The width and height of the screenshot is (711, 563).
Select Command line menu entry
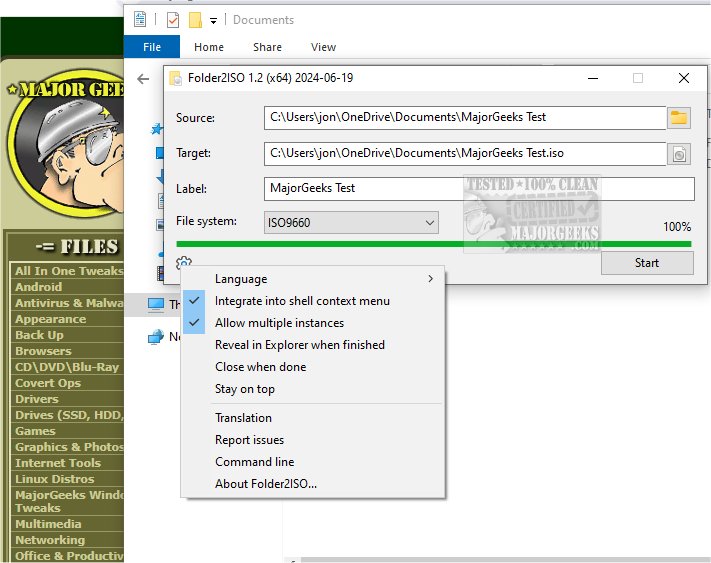313,462
